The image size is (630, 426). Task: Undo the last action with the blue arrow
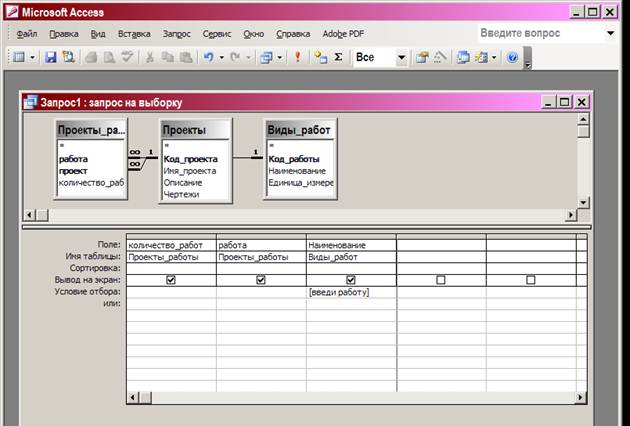(208, 57)
